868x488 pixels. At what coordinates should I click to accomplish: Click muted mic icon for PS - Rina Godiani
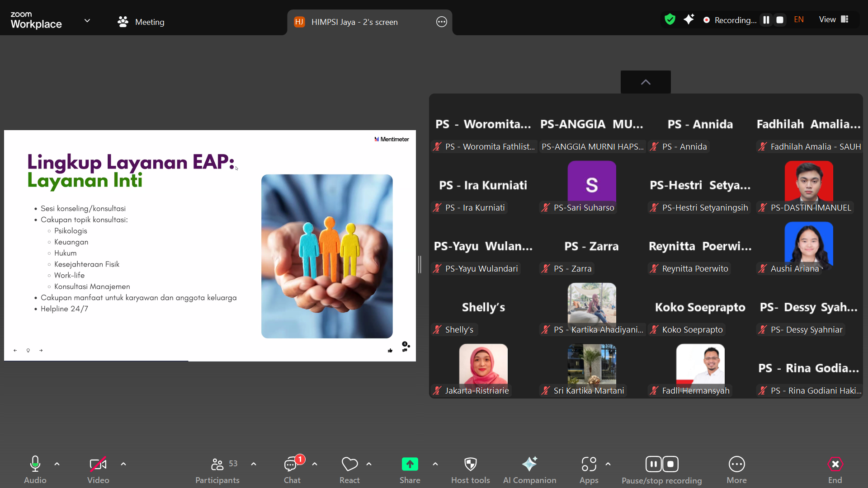pyautogui.click(x=763, y=390)
